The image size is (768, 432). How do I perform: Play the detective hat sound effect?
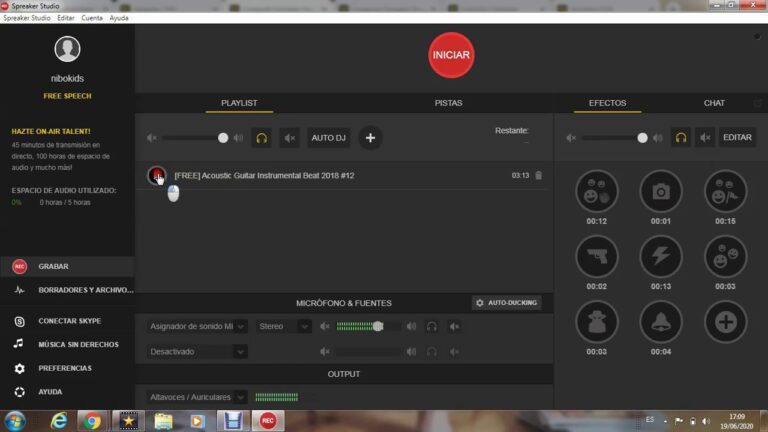click(597, 322)
